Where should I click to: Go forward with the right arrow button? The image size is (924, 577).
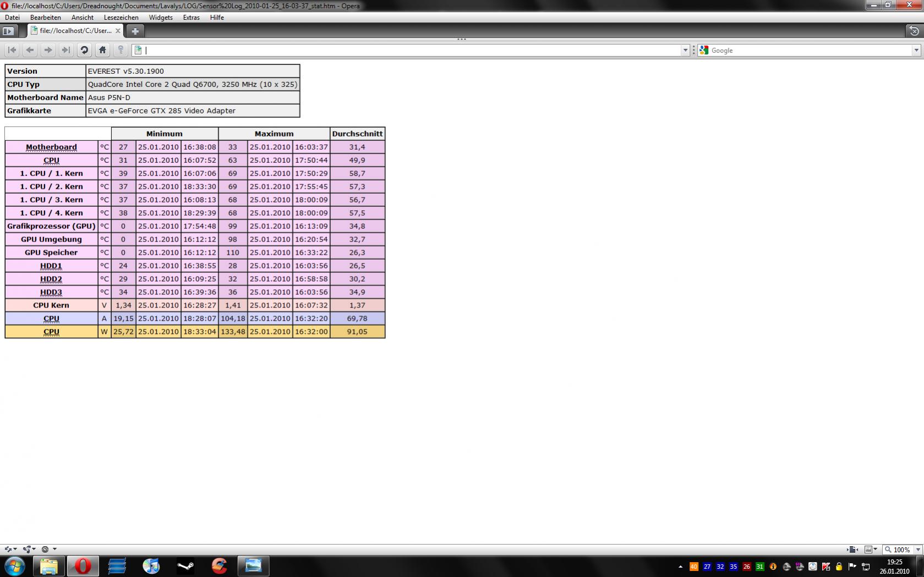coord(48,50)
